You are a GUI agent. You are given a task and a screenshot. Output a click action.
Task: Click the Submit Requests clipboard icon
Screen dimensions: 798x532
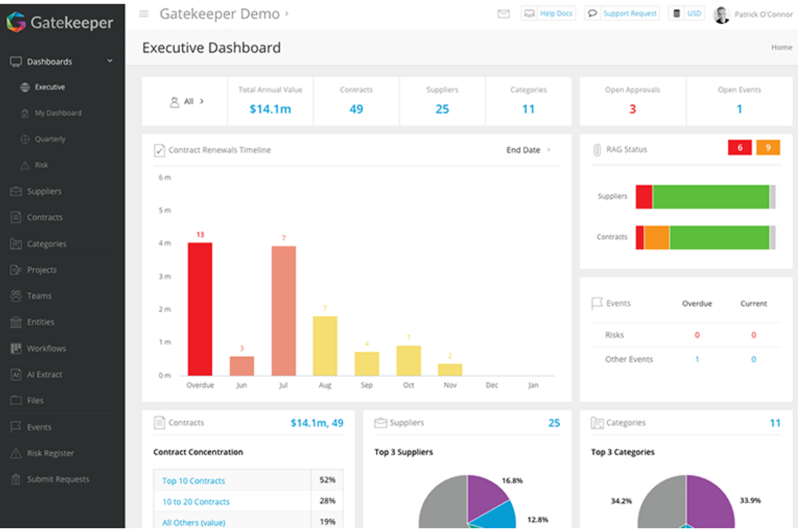[16, 479]
